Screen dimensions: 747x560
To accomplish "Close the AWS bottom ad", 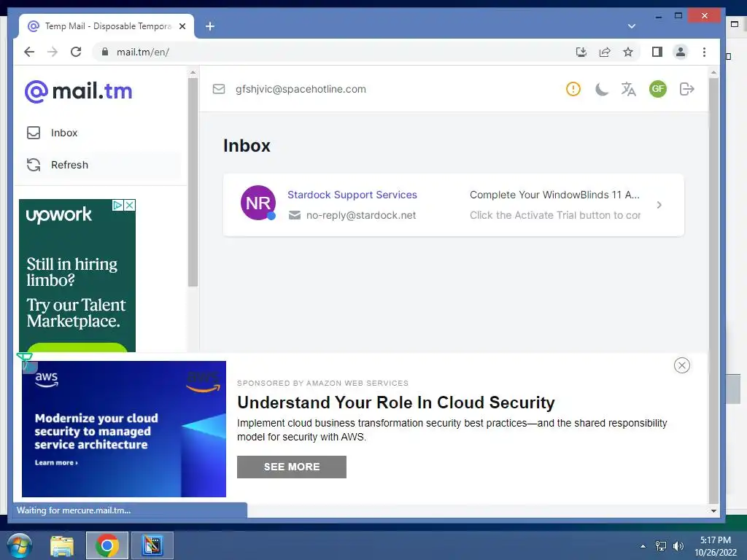I will 682,365.
